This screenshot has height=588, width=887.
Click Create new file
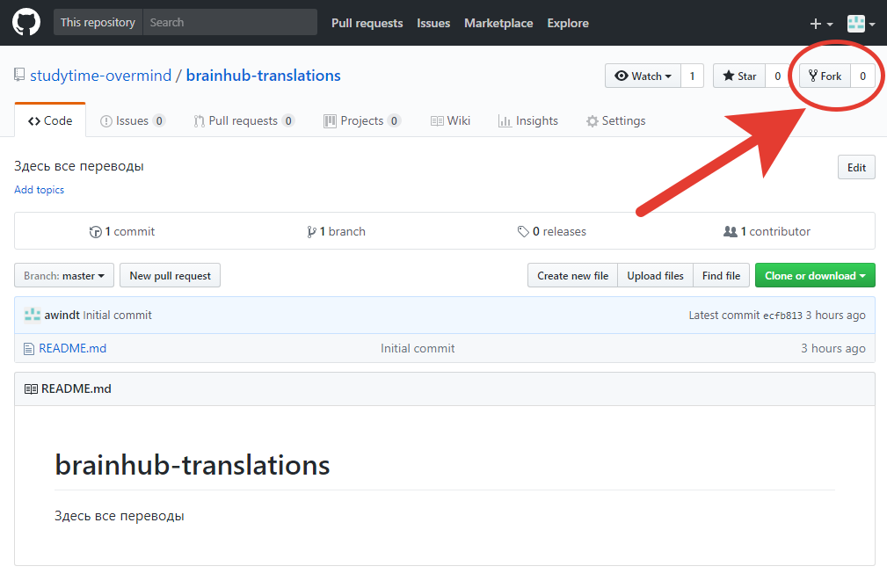pyautogui.click(x=572, y=275)
